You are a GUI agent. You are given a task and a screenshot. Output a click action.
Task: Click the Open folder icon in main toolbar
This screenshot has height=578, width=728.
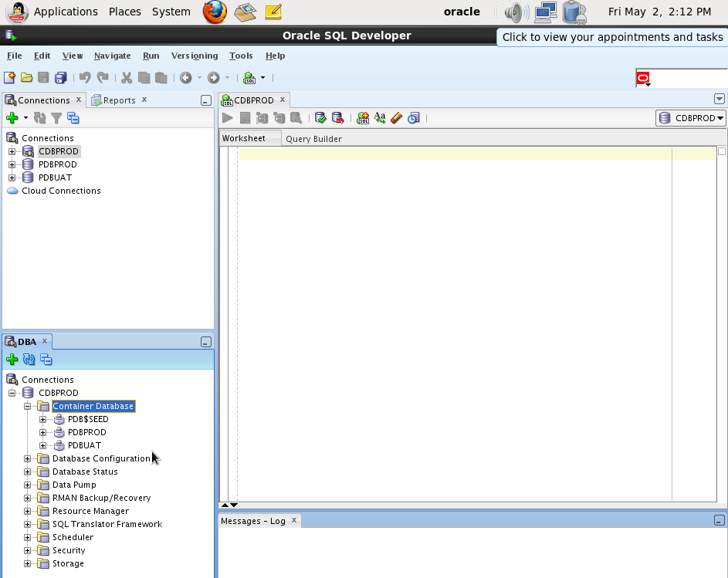[26, 78]
